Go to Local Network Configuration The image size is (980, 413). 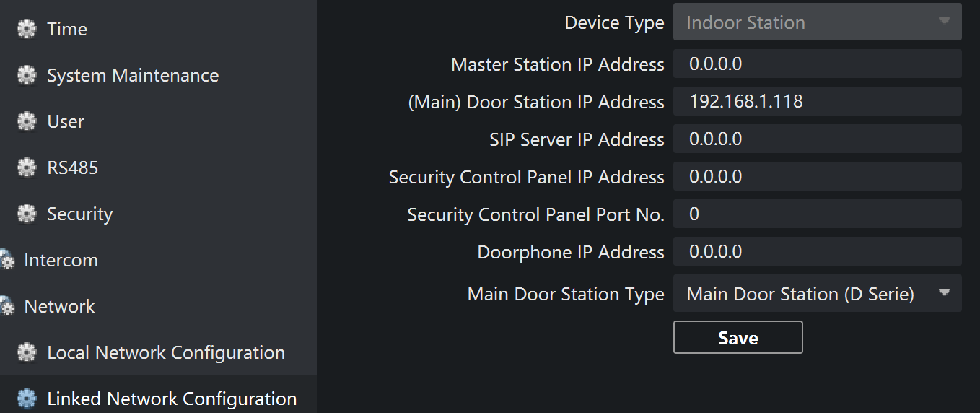click(166, 353)
